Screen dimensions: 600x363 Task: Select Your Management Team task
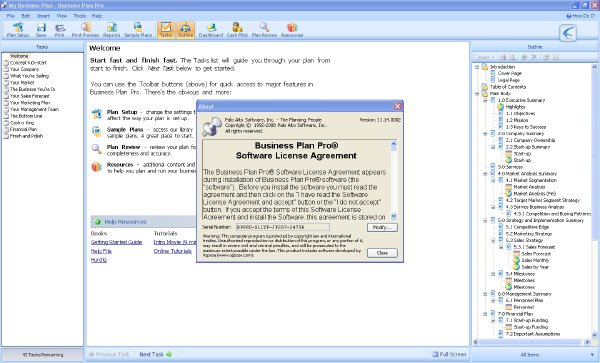(34, 109)
